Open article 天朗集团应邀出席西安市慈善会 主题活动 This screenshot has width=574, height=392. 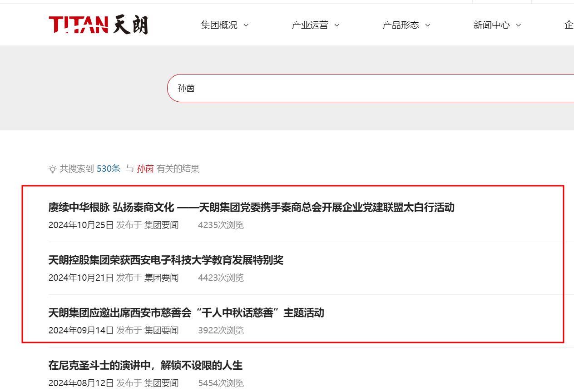[x=186, y=313]
